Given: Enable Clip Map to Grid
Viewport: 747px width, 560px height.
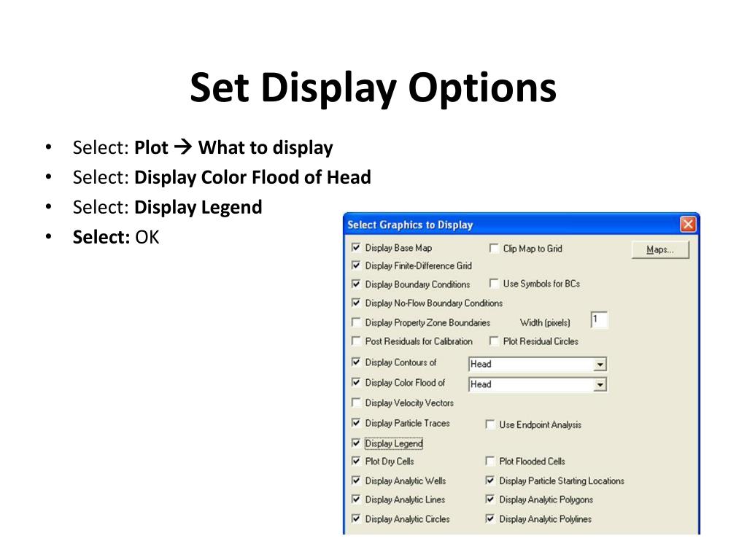Looking at the screenshot, I should 494,248.
